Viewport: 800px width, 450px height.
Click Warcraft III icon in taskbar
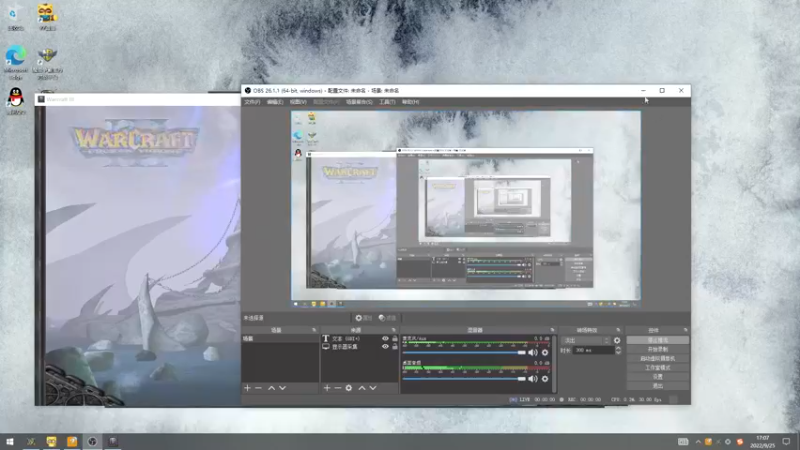tap(113, 441)
